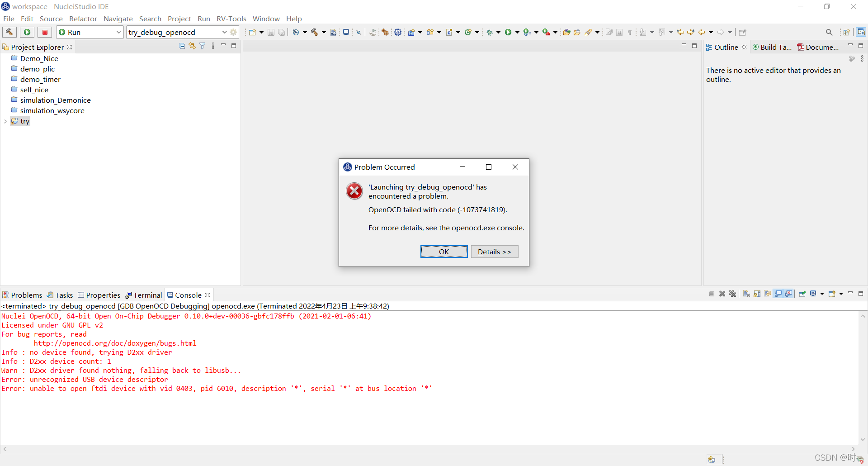The width and height of the screenshot is (868, 466).
Task: Enable Scroll Lock in the Console
Action: (x=757, y=294)
